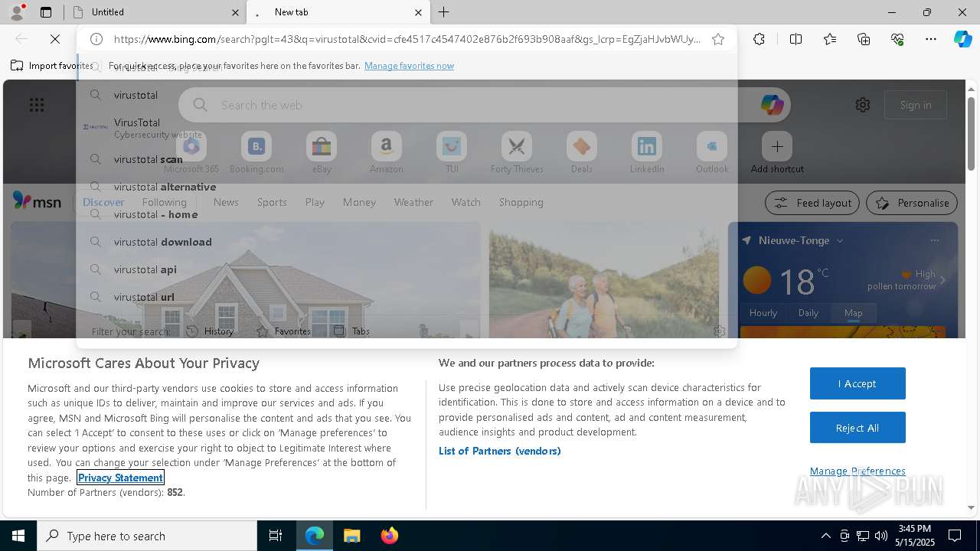Click Import favorites
This screenshot has width=980, height=551.
click(x=51, y=66)
